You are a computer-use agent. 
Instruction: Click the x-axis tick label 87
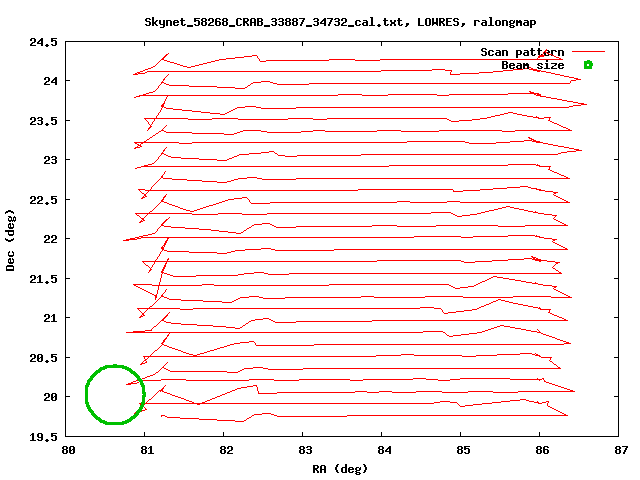tap(621, 450)
